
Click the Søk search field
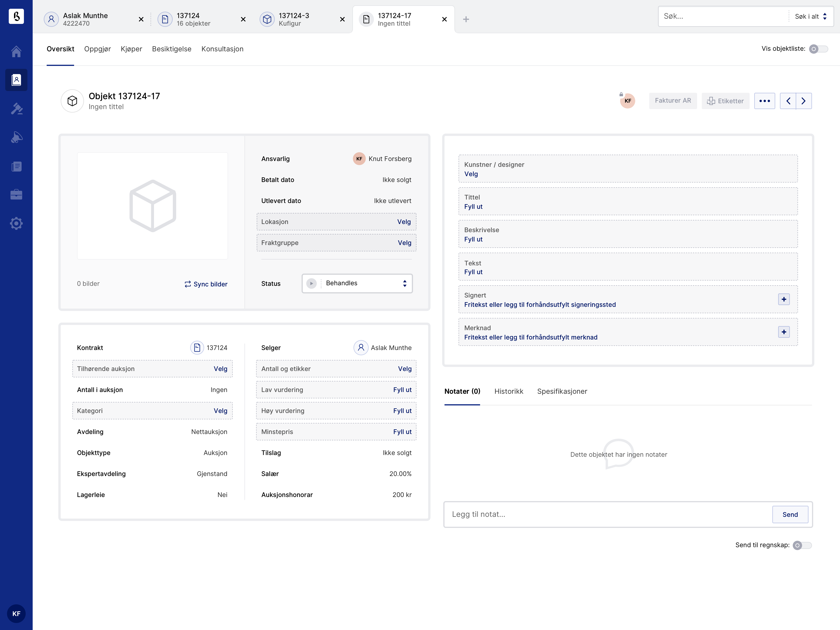click(723, 16)
